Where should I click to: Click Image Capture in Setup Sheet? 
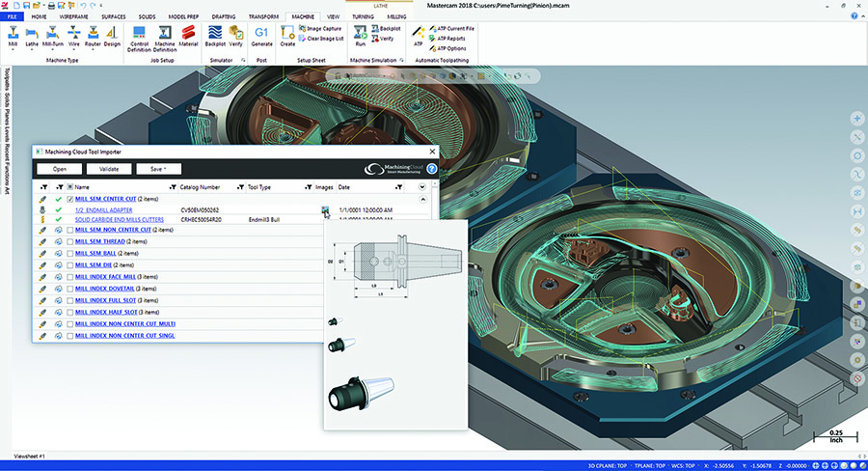click(x=320, y=29)
